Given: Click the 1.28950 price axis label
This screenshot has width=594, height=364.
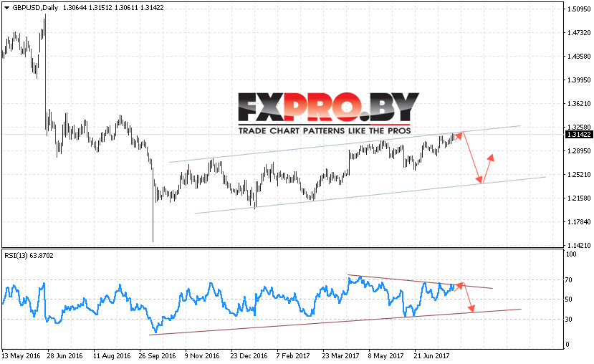Looking at the screenshot, I should point(579,150).
